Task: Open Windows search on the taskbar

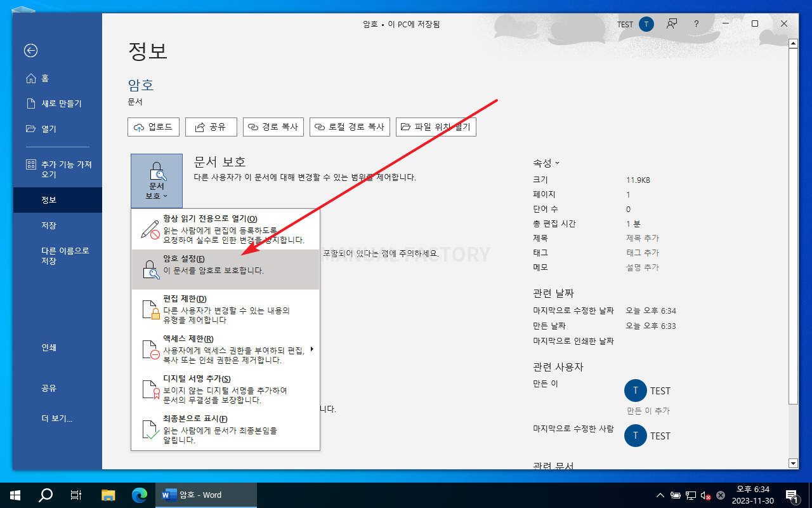Action: (46, 495)
